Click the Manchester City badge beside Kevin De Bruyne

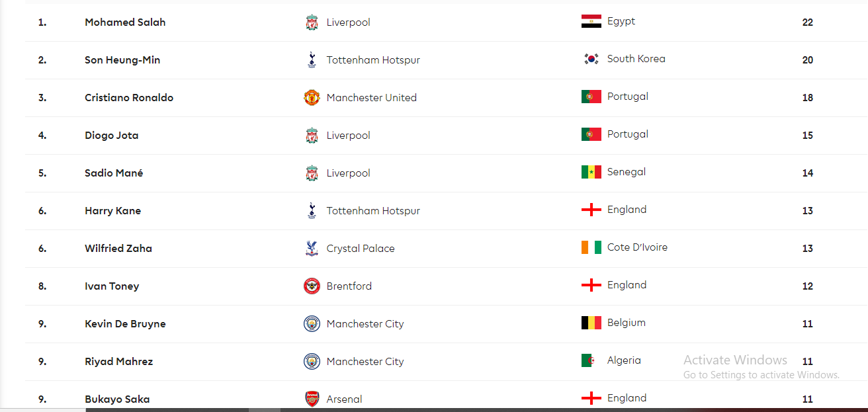312,324
